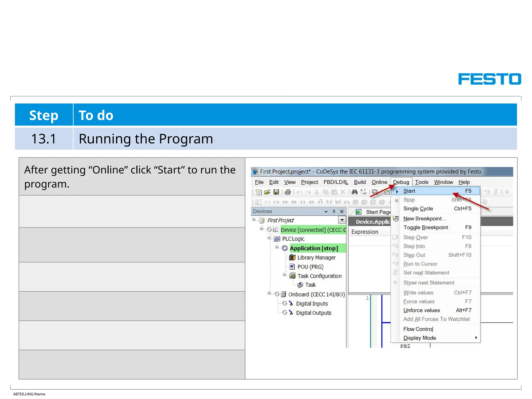This screenshot has height=399, width=532.
Task: Collapse the Task Configuration node
Action: (285, 275)
